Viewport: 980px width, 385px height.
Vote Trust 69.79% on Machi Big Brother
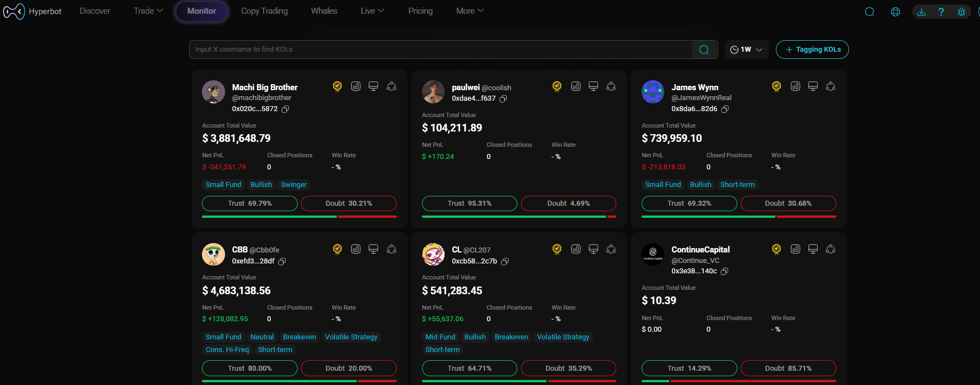pos(249,204)
